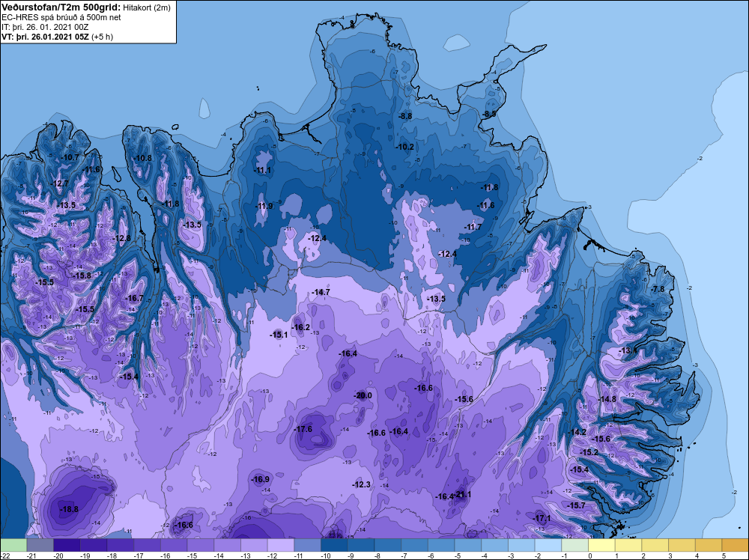Click the -21 grey-blue legend swatch
Viewport: 749px width, 560px height.
(x=40, y=545)
